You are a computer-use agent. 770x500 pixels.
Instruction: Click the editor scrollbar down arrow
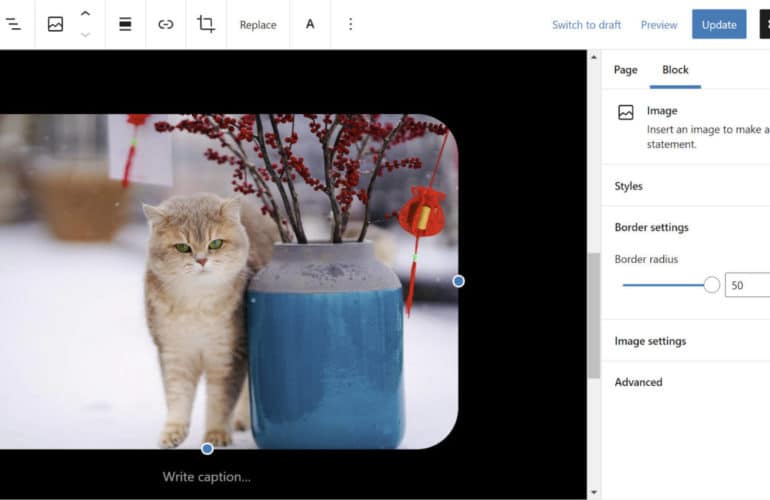[x=594, y=492]
